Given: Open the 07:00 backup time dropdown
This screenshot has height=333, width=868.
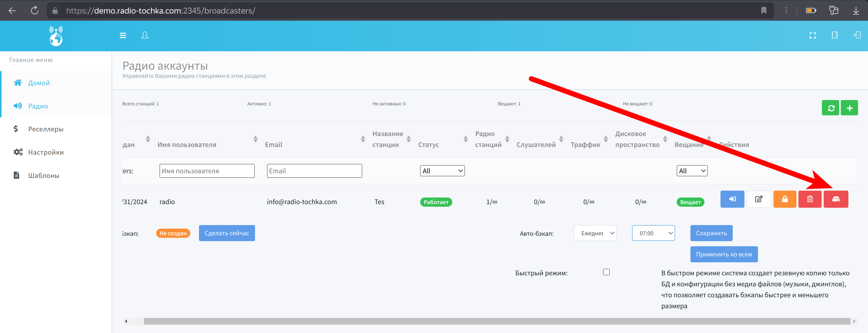Looking at the screenshot, I should click(653, 233).
